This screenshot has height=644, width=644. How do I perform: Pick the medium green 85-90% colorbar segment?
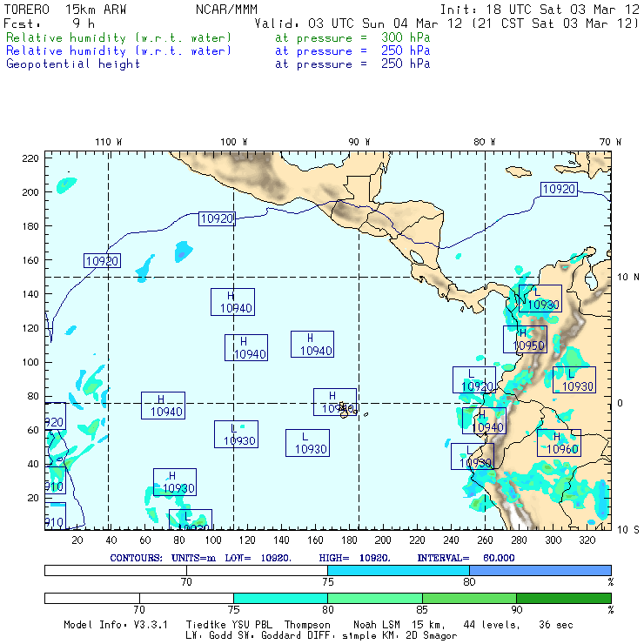[469, 598]
